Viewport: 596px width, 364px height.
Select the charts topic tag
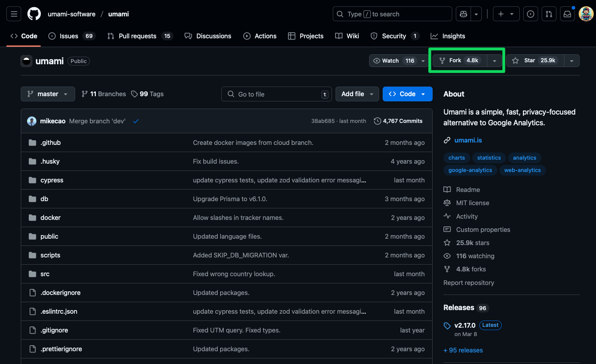(x=457, y=158)
